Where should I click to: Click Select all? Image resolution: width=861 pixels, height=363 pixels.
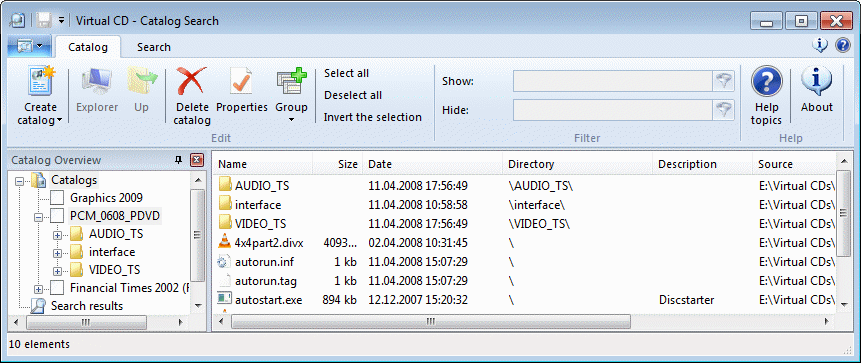coord(346,73)
